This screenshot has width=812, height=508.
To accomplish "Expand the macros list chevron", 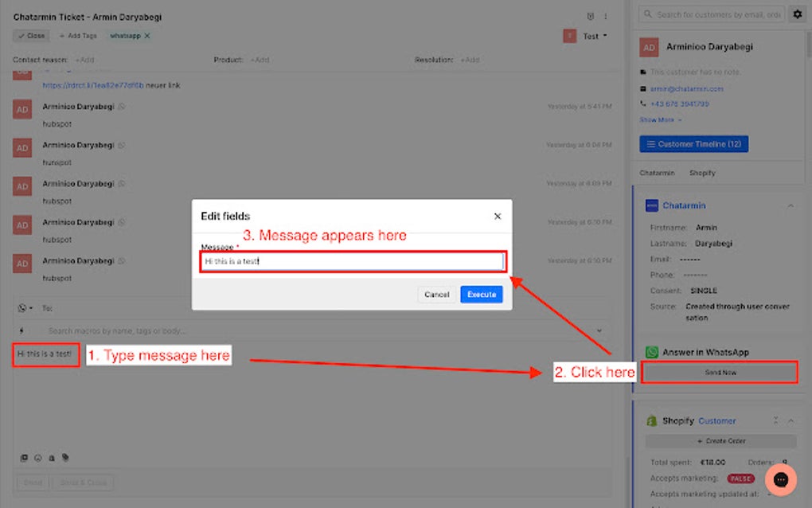I will tap(599, 330).
